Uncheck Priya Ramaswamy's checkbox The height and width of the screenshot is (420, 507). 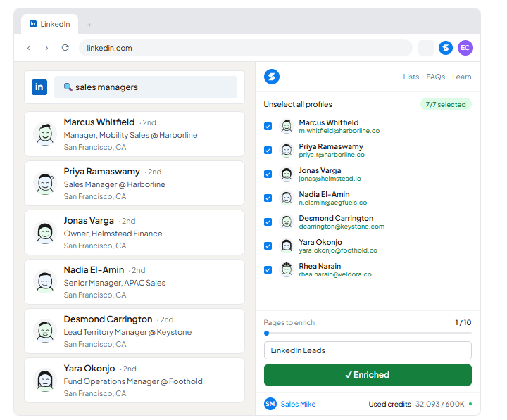[268, 151]
